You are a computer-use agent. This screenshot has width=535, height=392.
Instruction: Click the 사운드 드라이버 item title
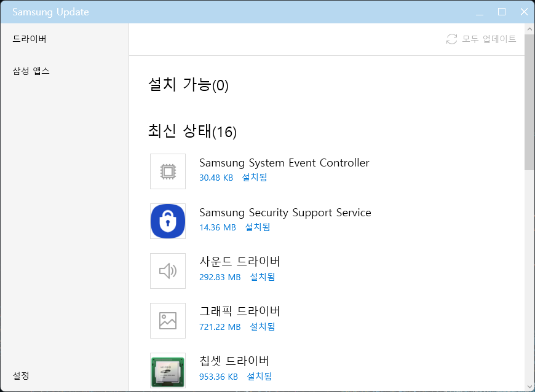pos(239,262)
